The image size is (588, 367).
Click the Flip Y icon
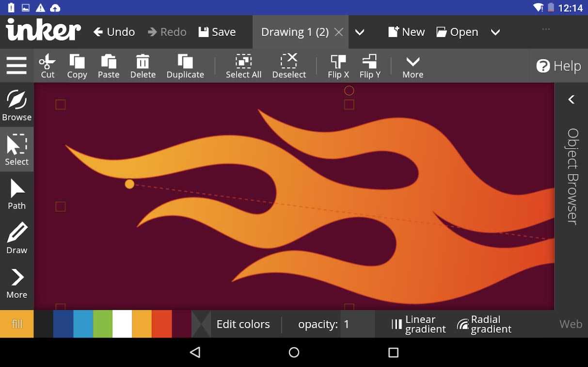[370, 62]
